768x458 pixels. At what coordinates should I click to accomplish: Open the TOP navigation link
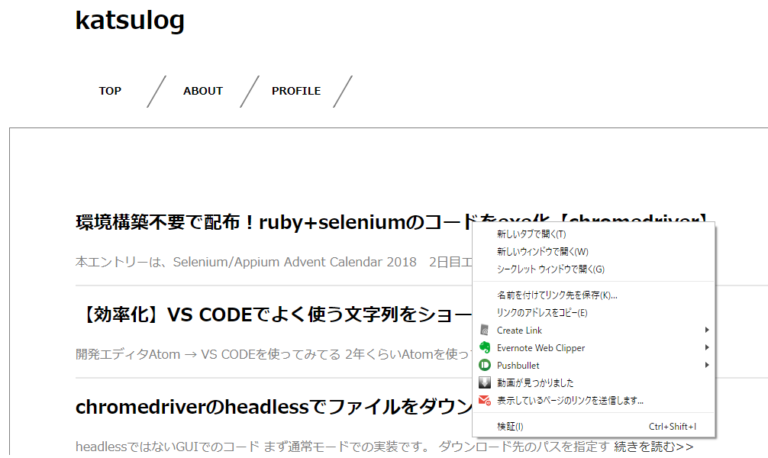[110, 91]
